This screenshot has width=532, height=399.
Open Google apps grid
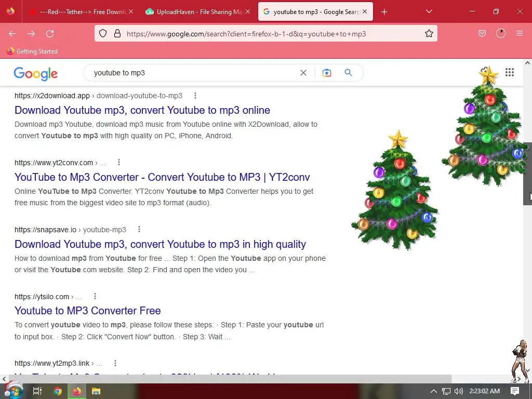click(509, 72)
